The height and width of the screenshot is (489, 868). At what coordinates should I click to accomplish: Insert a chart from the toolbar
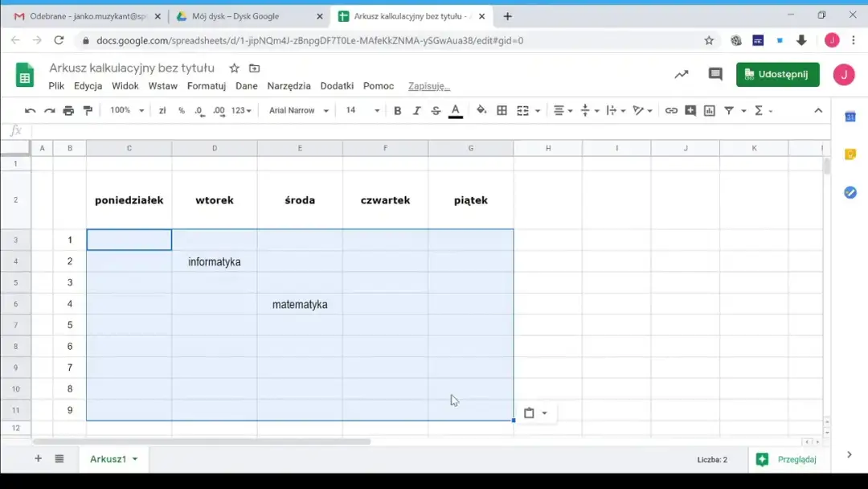point(709,110)
